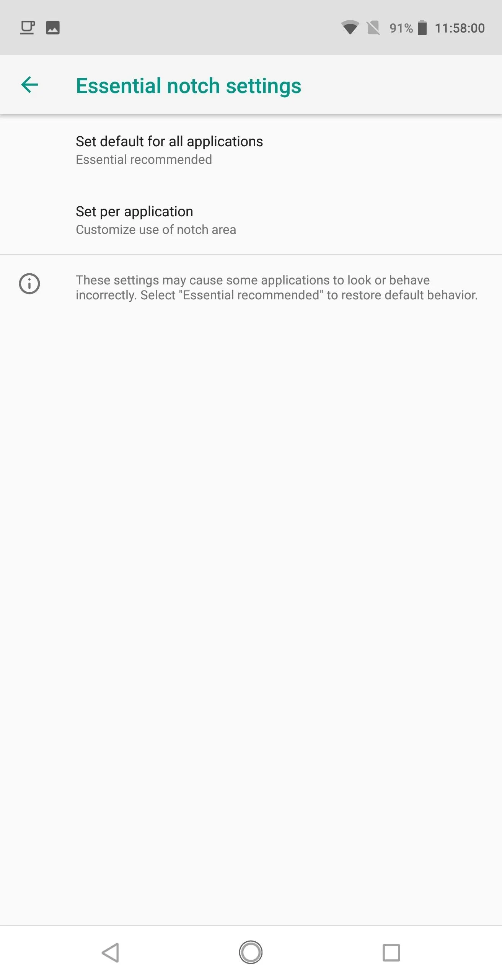This screenshot has width=502, height=980.
Task: Click the 'Customize use of notch area' subtitle
Action: (x=156, y=230)
